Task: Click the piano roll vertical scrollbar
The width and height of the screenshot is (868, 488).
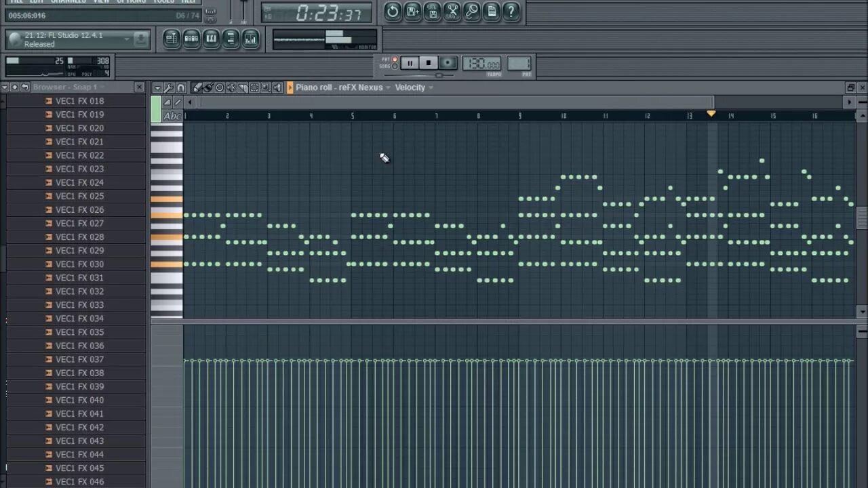Action: pyautogui.click(x=862, y=218)
